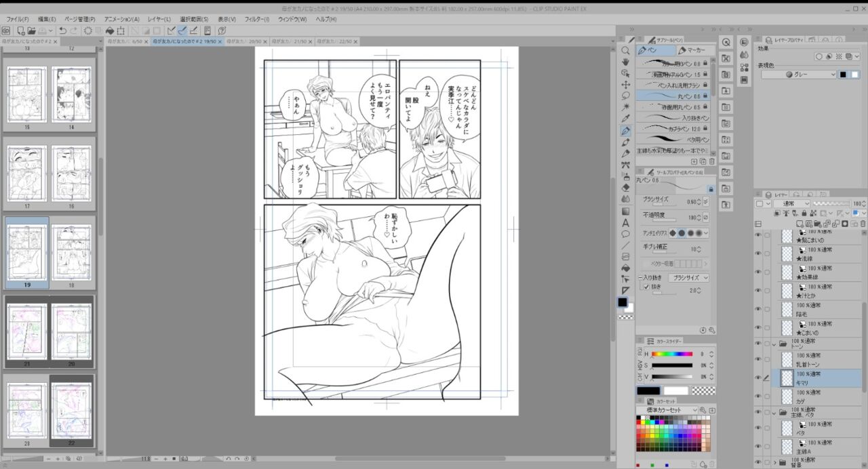Toggle visibility of ★効果線 layer
Viewport: 868px width, 469px height.
pos(758,271)
